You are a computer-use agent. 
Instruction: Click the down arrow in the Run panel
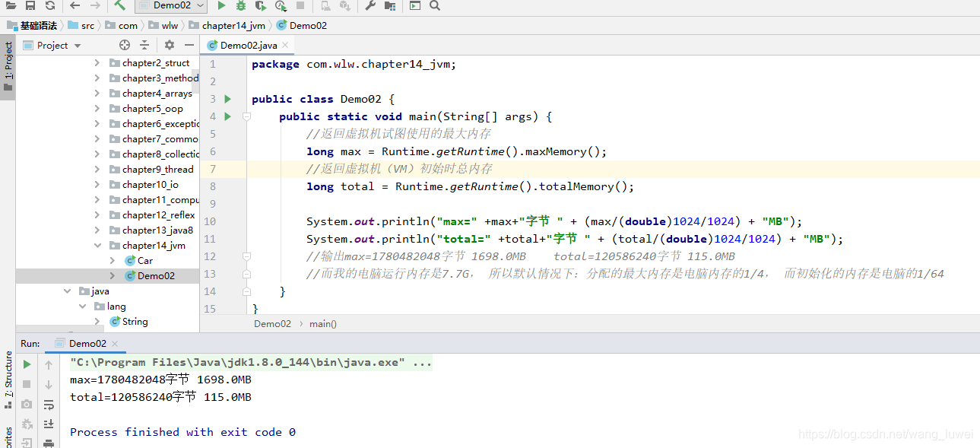49,384
